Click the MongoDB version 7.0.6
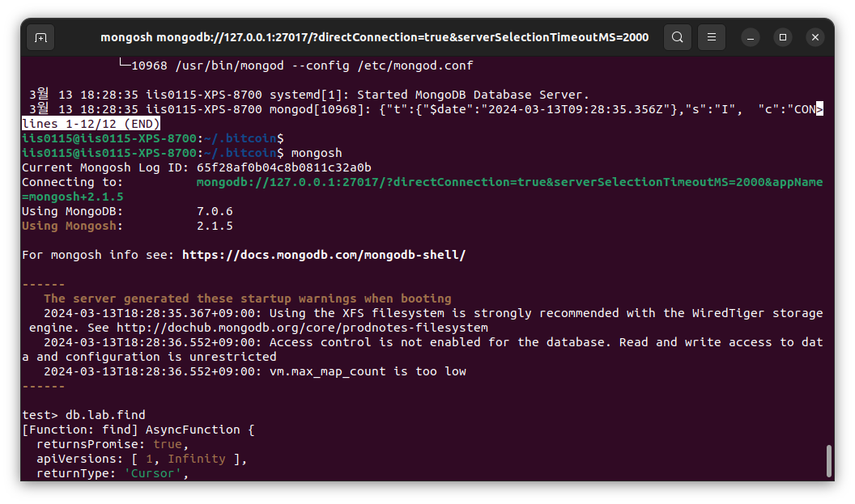 [x=215, y=211]
